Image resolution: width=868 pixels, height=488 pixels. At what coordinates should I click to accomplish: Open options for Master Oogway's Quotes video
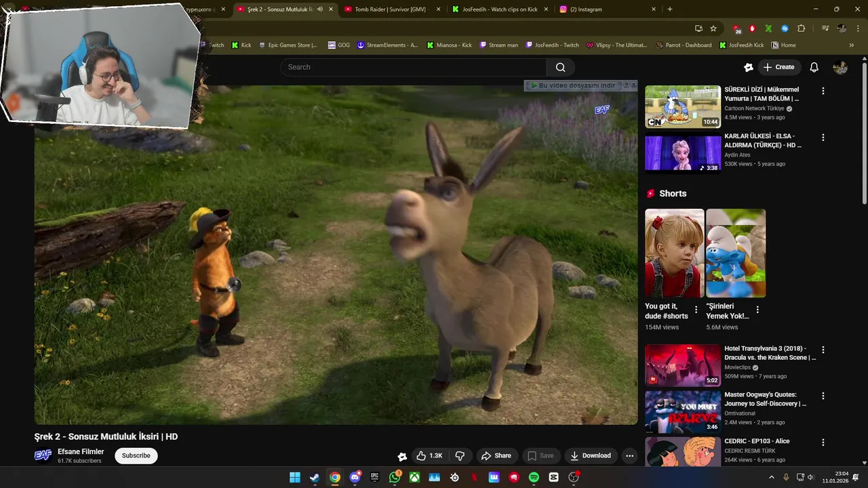click(x=823, y=396)
